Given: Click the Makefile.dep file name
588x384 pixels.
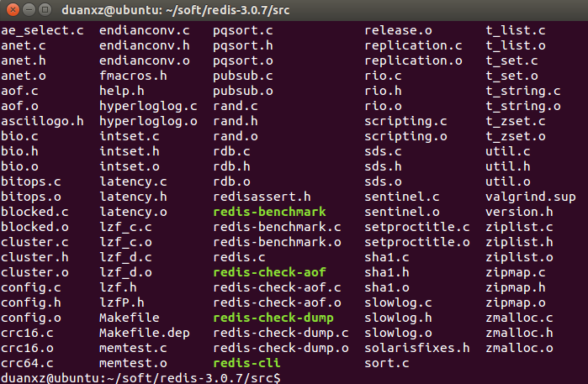Looking at the screenshot, I should pyautogui.click(x=145, y=333).
